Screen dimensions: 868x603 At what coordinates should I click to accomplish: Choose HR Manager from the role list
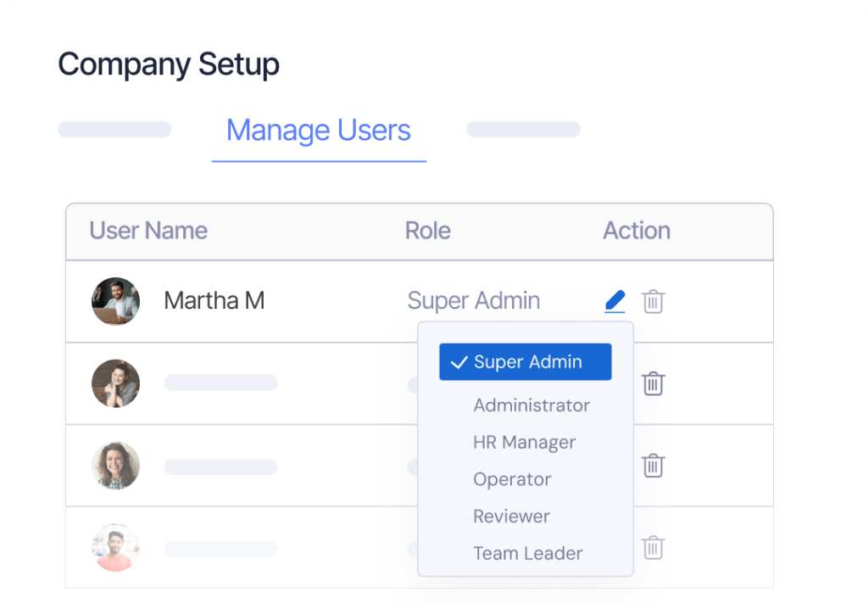pos(524,443)
